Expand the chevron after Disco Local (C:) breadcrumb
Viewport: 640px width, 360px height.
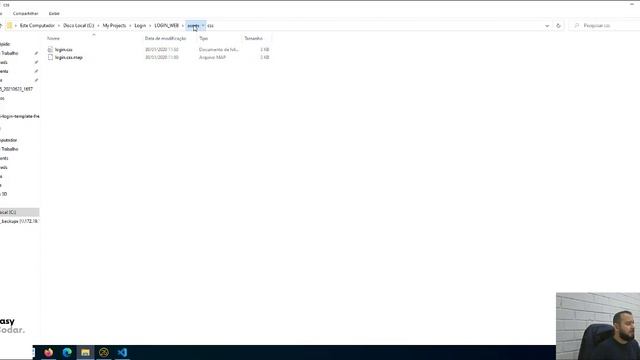[98, 26]
